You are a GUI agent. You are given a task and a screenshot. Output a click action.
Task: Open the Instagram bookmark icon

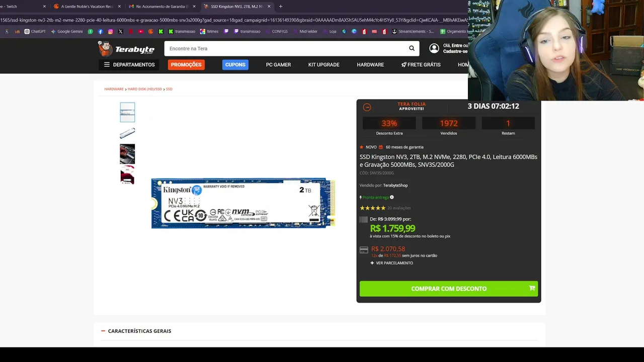coord(111,31)
